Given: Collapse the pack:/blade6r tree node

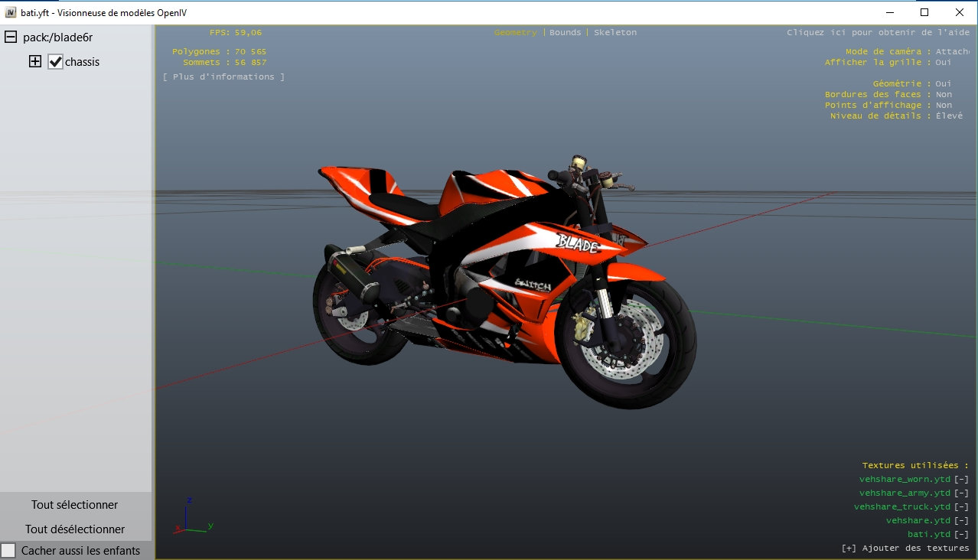Looking at the screenshot, I should pyautogui.click(x=11, y=37).
